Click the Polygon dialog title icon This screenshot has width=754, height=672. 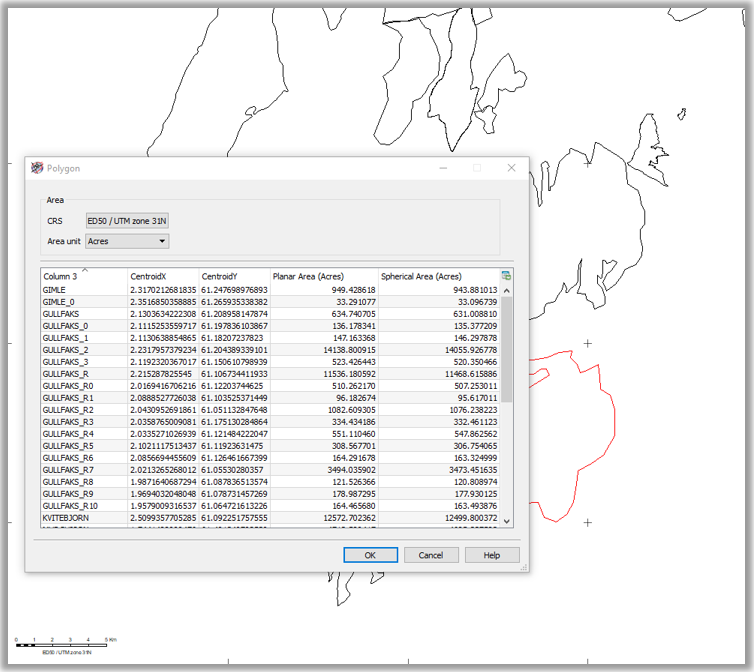38,169
